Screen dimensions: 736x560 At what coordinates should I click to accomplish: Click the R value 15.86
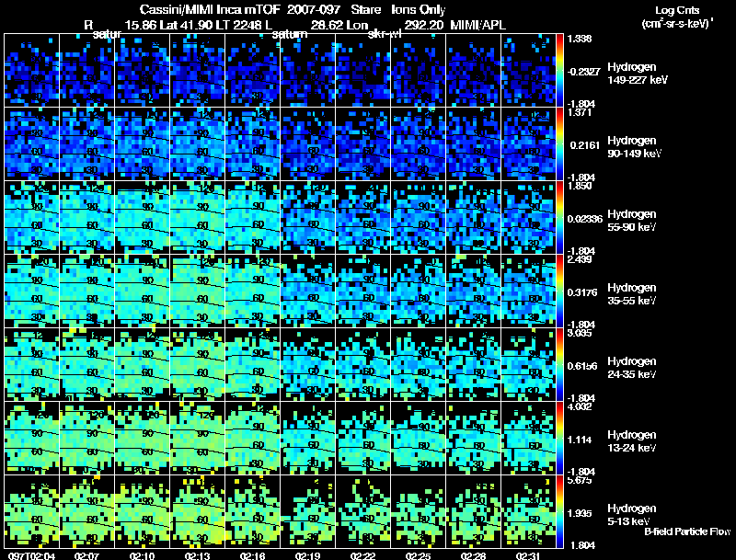[x=141, y=25]
